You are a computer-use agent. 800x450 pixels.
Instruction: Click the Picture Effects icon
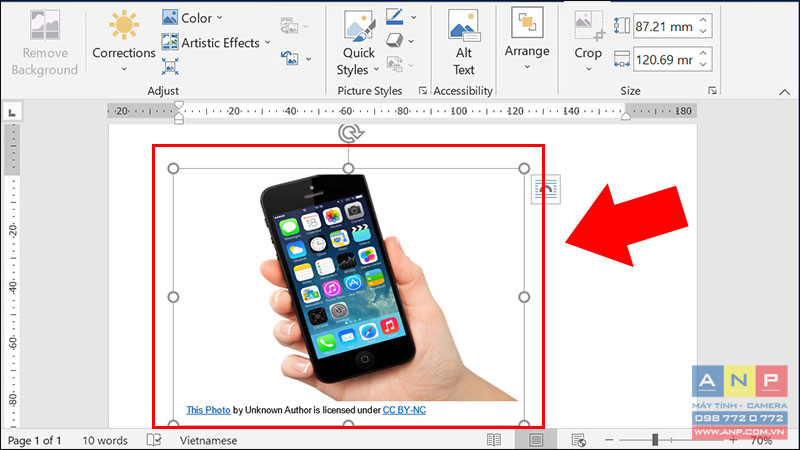pos(394,40)
